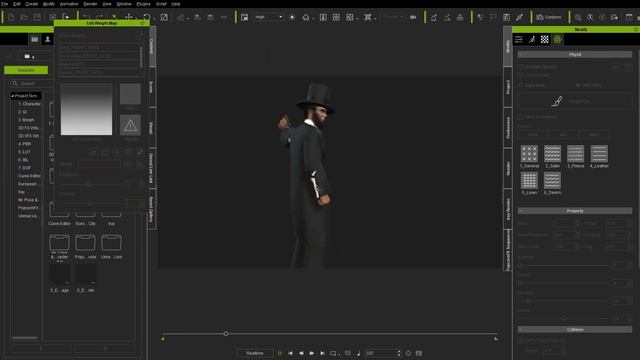
Task: Open the Animation menu
Action: tap(69, 4)
